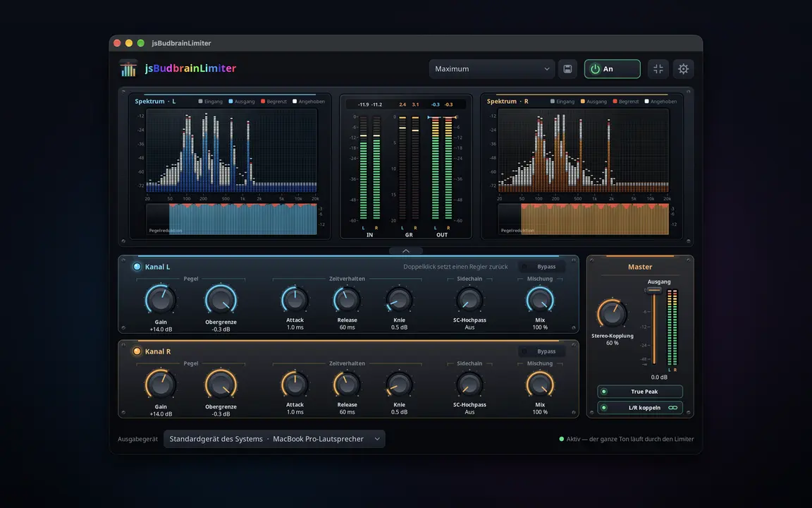This screenshot has width=812, height=508.
Task: Open the Maximum preset dropdown
Action: pos(491,69)
